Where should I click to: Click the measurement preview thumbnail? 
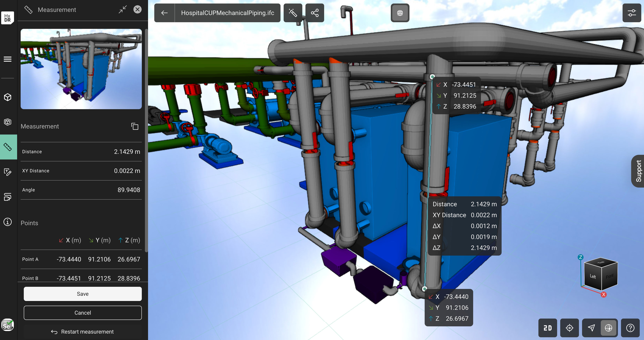pyautogui.click(x=81, y=69)
